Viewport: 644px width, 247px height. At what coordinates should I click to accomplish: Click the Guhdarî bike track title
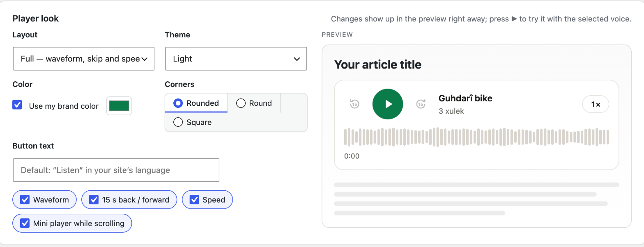465,98
